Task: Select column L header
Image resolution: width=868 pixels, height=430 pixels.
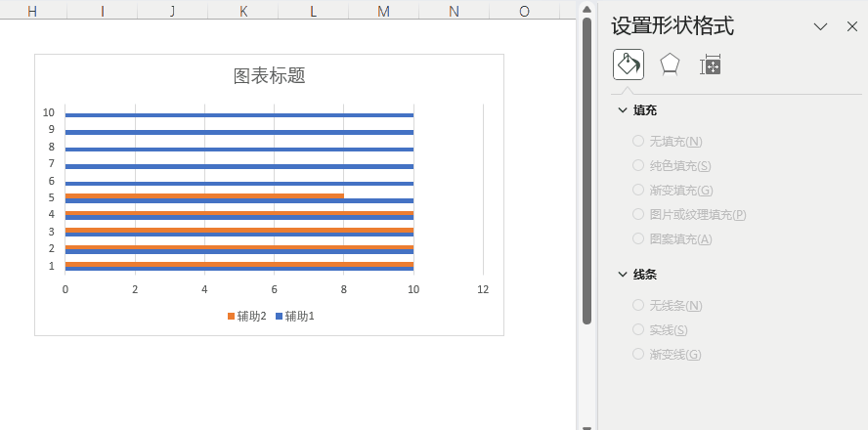Action: pyautogui.click(x=314, y=11)
